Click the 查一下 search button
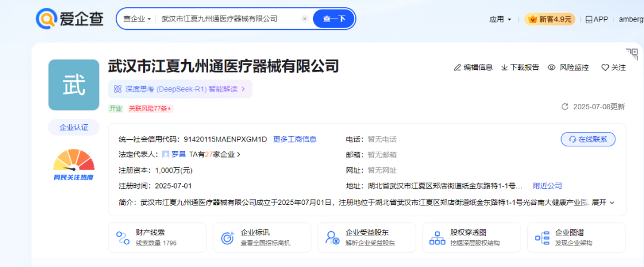The height and width of the screenshot is (267, 644). (x=334, y=19)
